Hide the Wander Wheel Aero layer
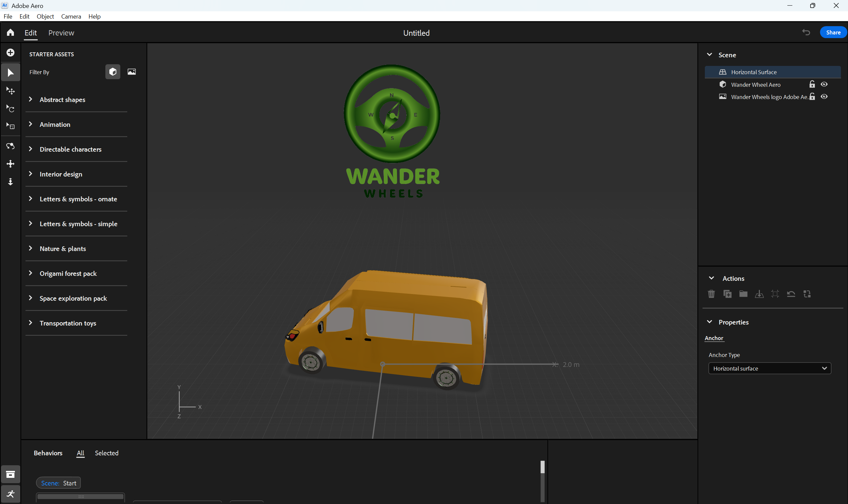This screenshot has width=848, height=504. click(824, 84)
